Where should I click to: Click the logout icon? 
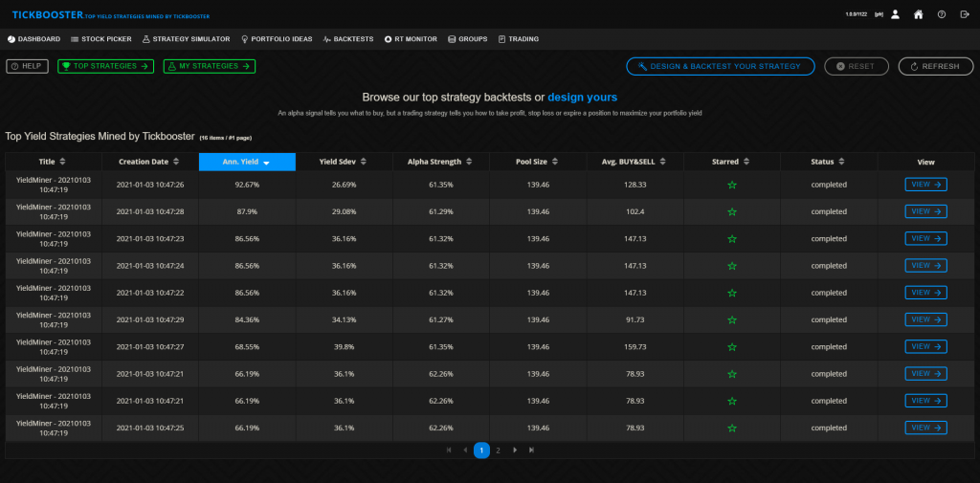(x=965, y=14)
